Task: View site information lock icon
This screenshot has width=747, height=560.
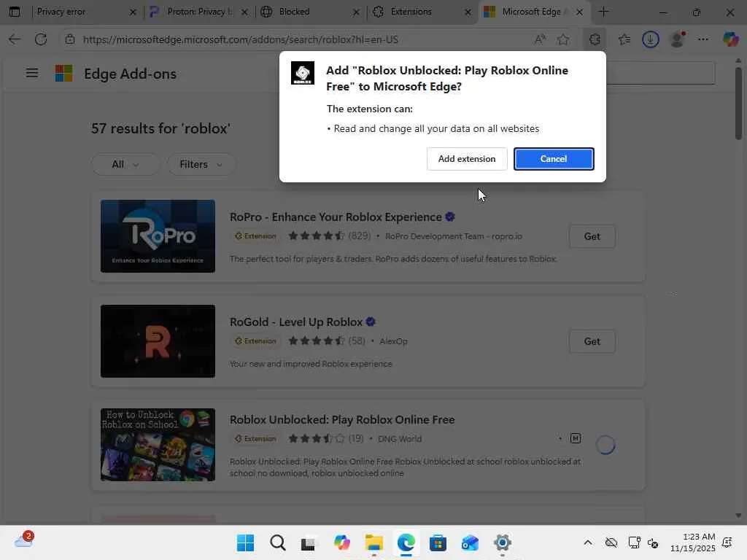Action: 70,39
